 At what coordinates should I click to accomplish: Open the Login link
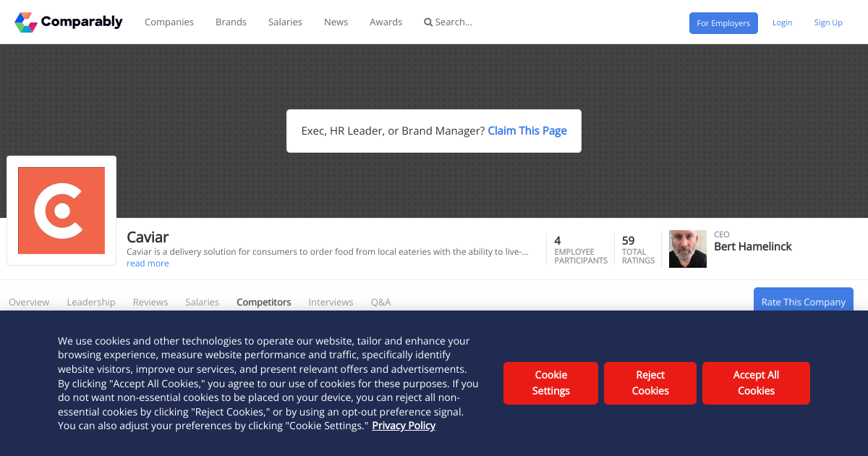[783, 23]
